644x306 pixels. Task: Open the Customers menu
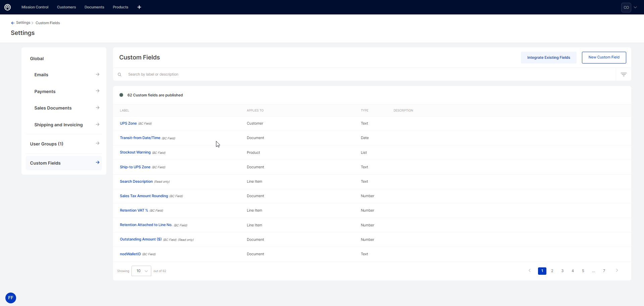(x=66, y=7)
